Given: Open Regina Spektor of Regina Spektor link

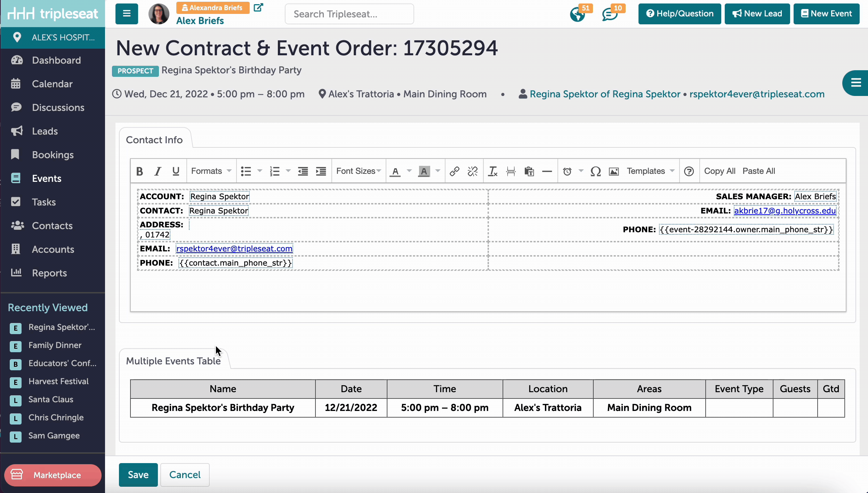Looking at the screenshot, I should [605, 94].
